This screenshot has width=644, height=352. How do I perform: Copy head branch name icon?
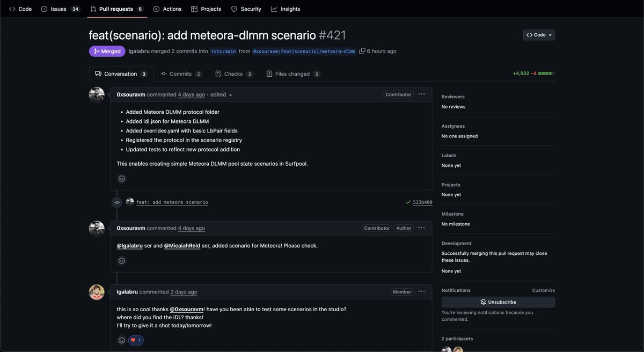pos(362,51)
